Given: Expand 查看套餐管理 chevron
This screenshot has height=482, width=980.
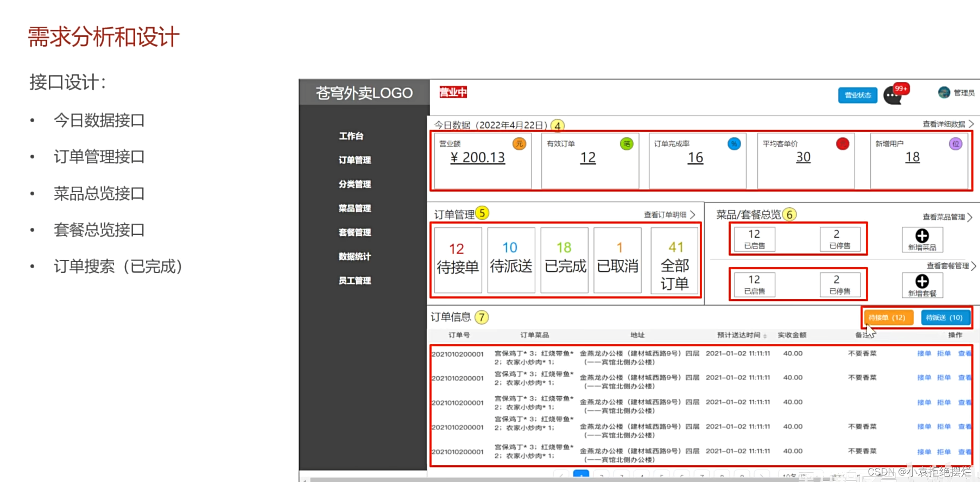Looking at the screenshot, I should [973, 266].
